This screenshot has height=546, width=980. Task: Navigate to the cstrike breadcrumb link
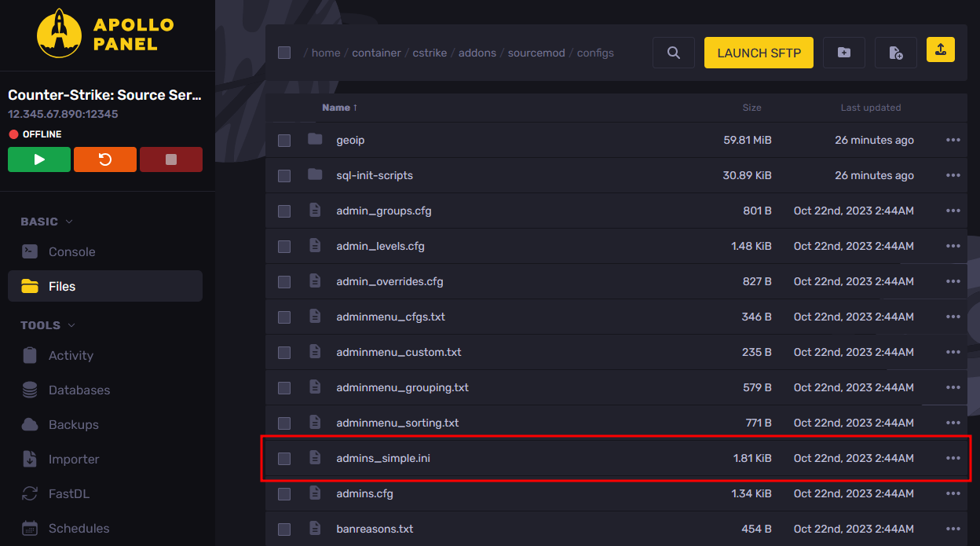coord(430,53)
